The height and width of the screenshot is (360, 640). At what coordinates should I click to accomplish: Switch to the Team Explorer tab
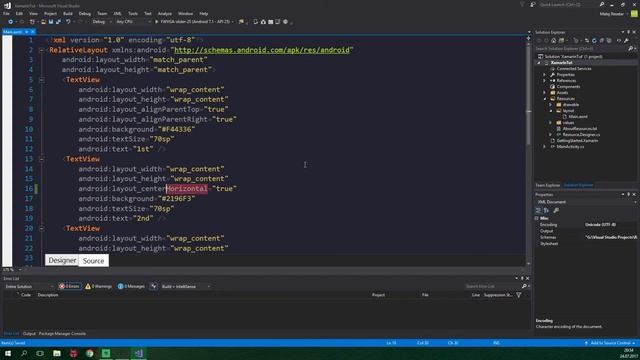547,185
